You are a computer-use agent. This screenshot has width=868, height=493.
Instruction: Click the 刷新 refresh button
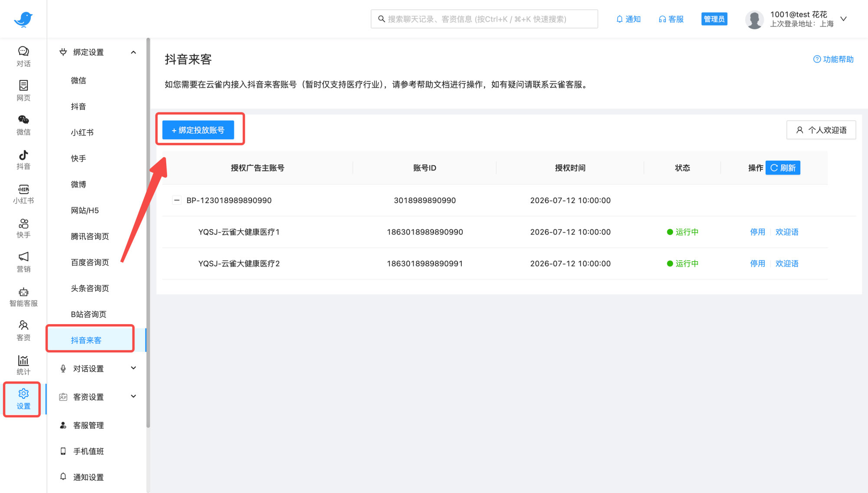(x=783, y=168)
